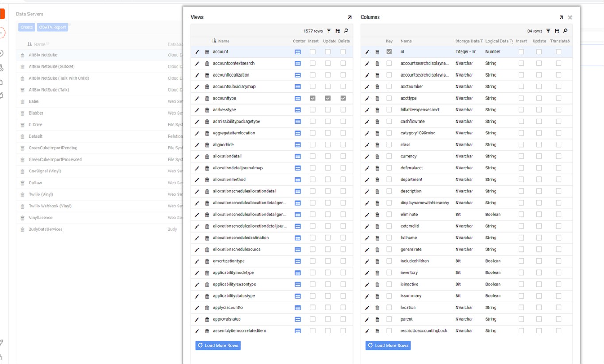This screenshot has width=604, height=364.
Task: Open the content table icon for allocationmethod
Action: click(x=298, y=180)
